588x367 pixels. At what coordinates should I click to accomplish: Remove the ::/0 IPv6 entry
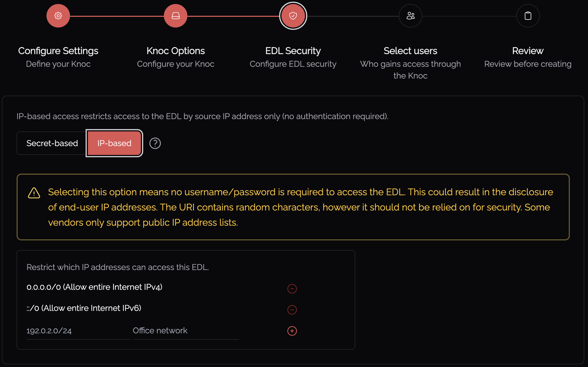(292, 310)
